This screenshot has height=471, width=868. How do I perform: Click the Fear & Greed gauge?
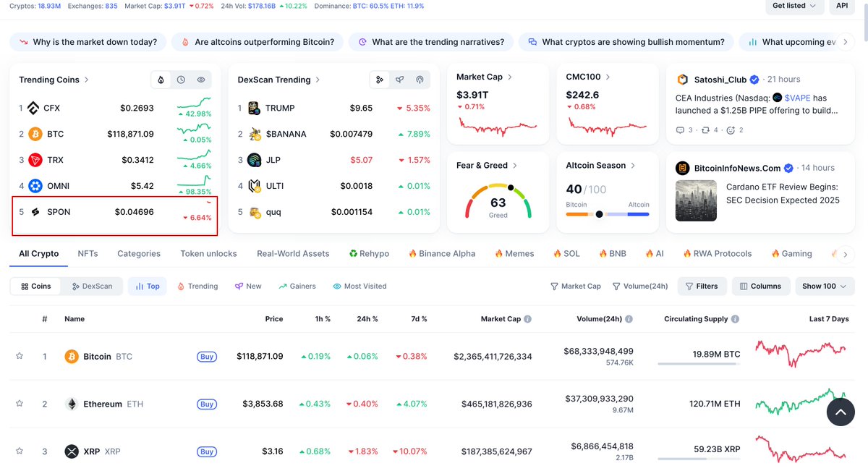(498, 202)
